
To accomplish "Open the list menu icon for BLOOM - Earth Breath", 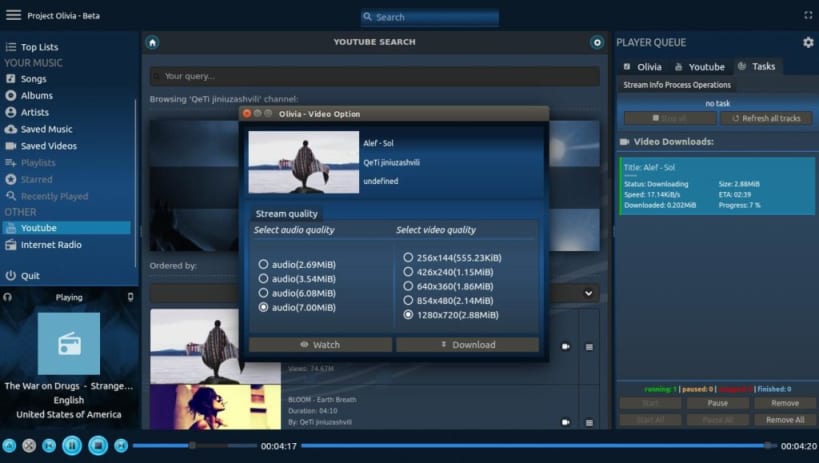I will point(589,423).
